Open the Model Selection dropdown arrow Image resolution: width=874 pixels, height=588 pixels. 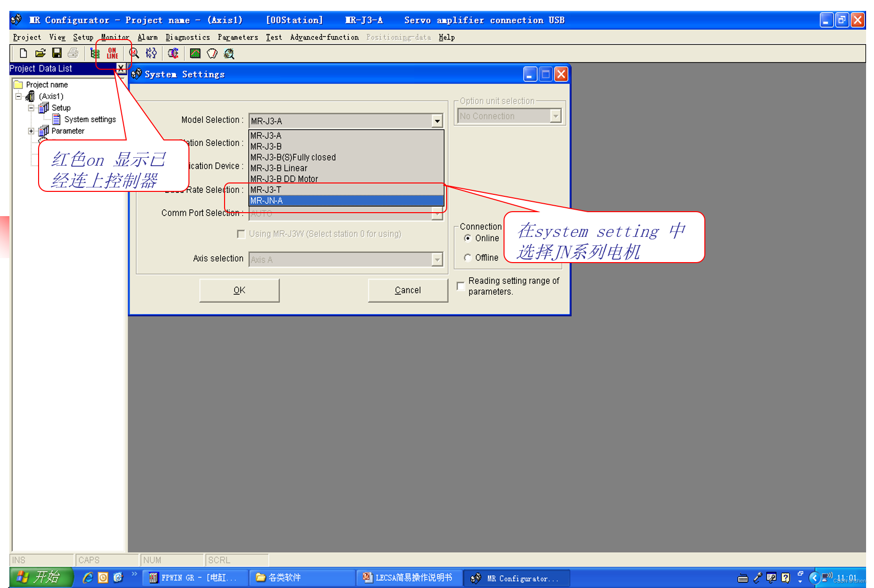tap(437, 121)
